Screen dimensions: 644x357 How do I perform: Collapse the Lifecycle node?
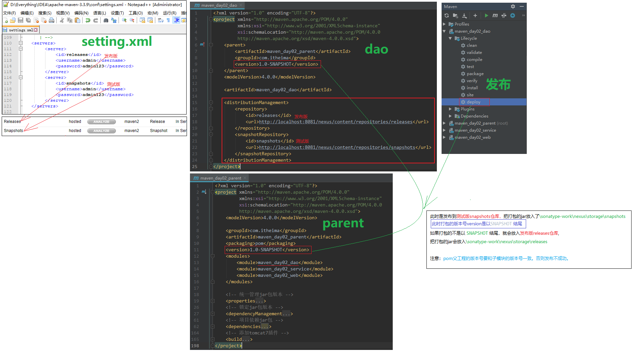coord(450,38)
